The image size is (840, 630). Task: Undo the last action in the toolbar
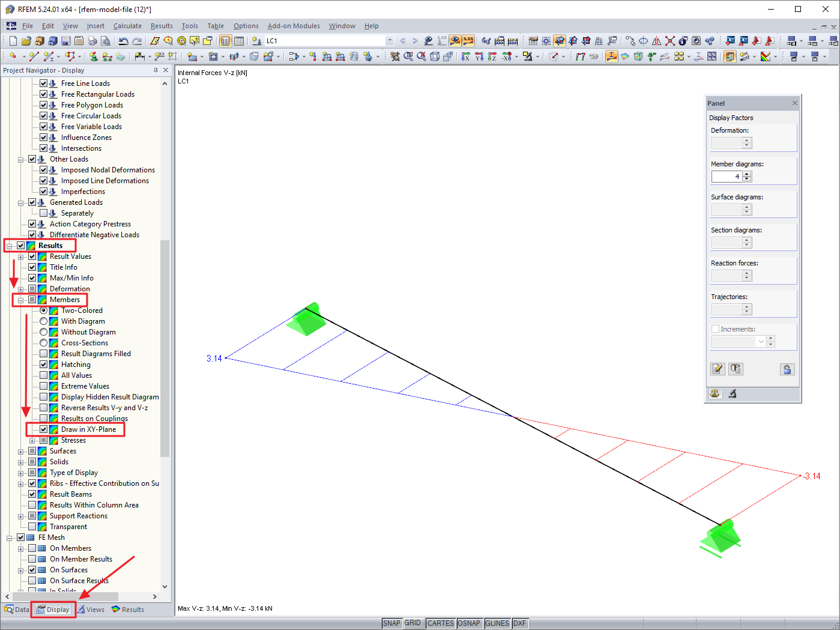pyautogui.click(x=123, y=41)
